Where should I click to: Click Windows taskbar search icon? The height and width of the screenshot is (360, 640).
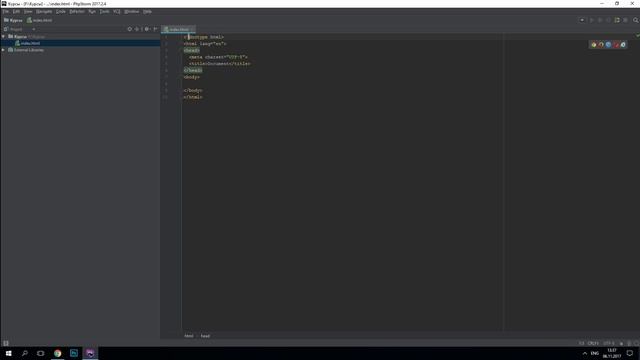point(24,353)
